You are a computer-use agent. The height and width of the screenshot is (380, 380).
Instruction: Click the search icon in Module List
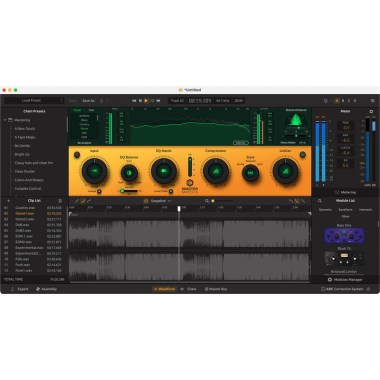pos(320,201)
